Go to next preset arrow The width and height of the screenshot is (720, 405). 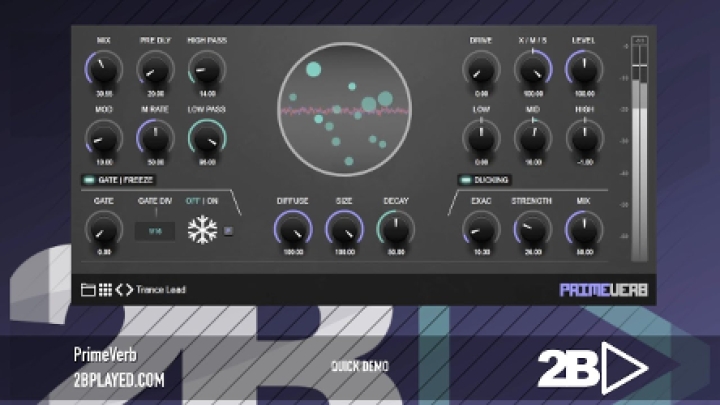pyautogui.click(x=129, y=290)
